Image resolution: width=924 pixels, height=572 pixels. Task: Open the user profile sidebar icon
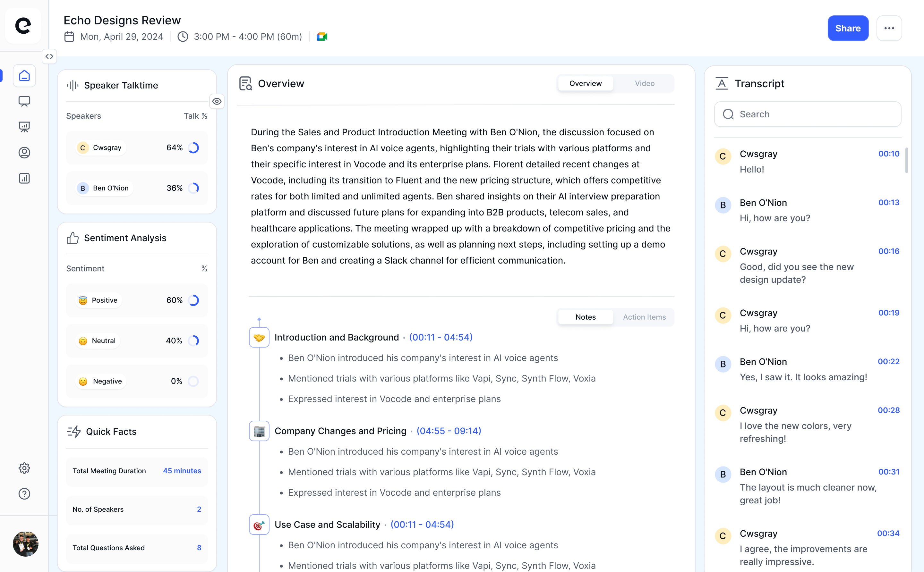click(x=24, y=152)
